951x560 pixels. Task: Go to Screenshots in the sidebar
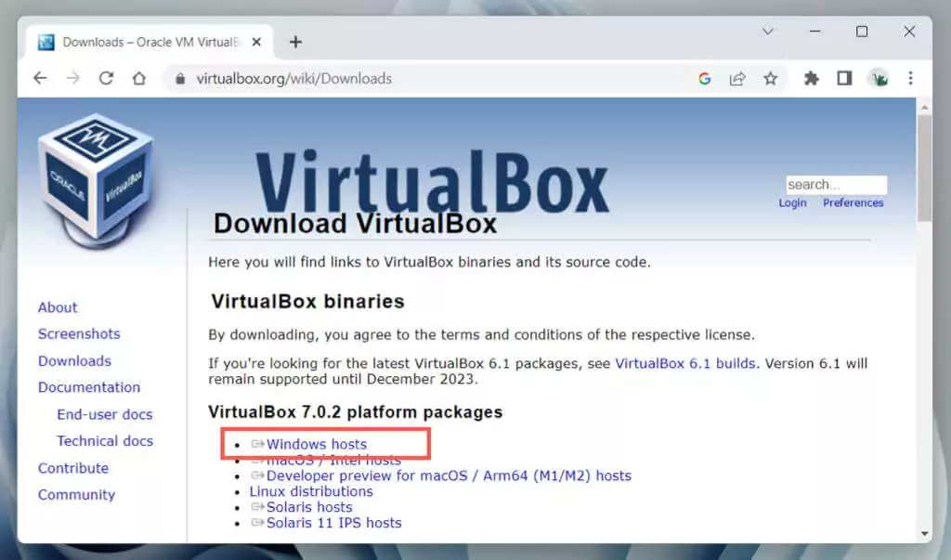point(79,333)
